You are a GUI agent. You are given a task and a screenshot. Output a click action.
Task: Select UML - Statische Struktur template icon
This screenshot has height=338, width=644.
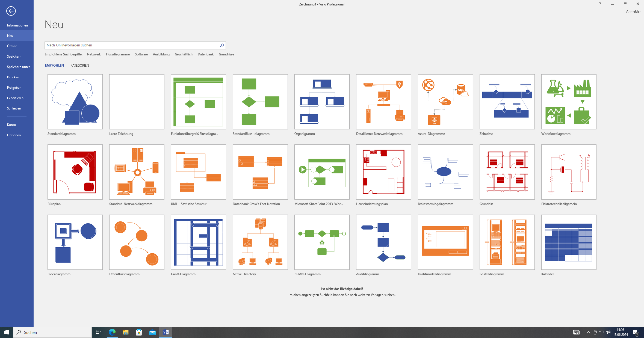(199, 172)
